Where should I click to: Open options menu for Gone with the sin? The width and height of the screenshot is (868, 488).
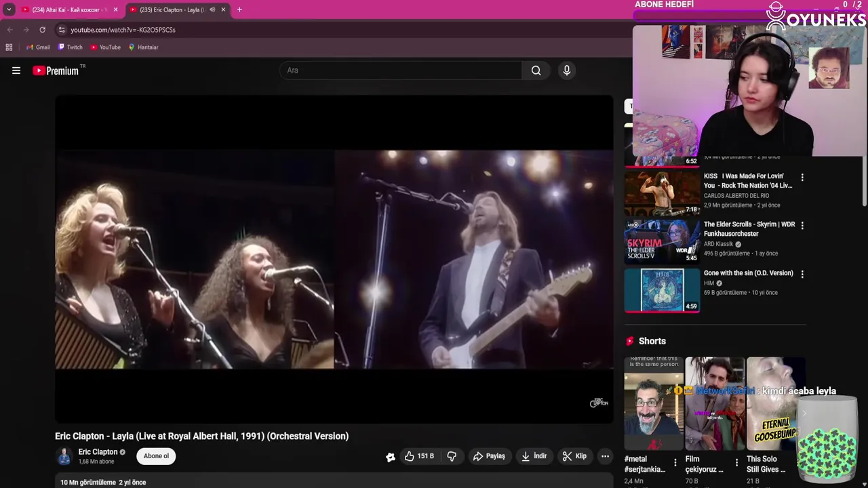point(802,274)
